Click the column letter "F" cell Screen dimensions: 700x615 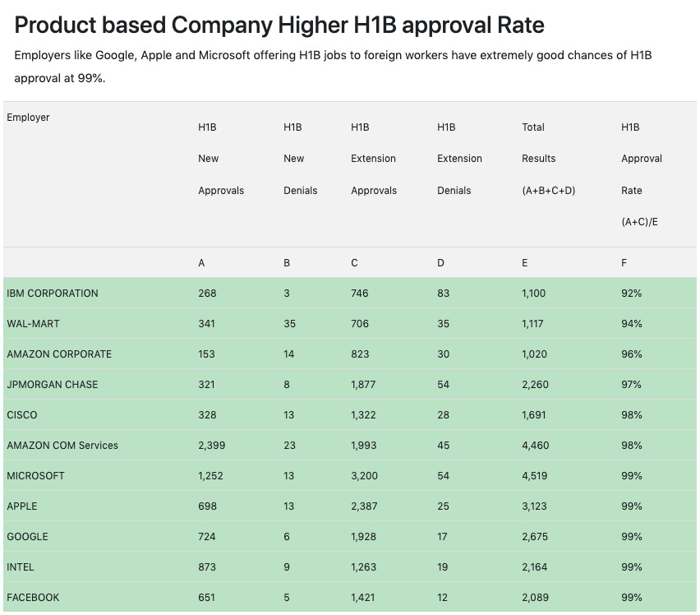click(624, 263)
